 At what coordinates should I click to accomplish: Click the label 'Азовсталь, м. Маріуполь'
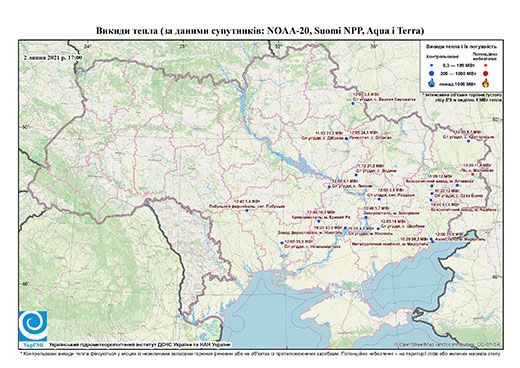[459, 239]
